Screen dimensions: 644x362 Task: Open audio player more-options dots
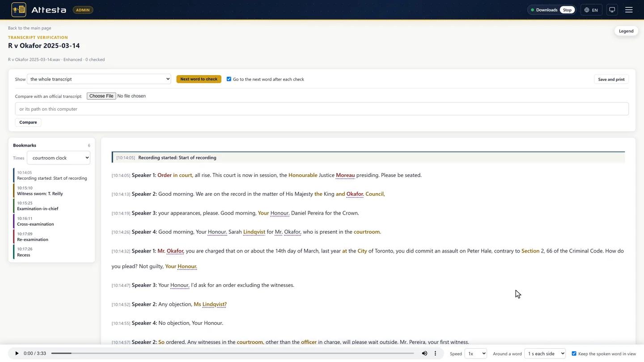tap(435, 354)
